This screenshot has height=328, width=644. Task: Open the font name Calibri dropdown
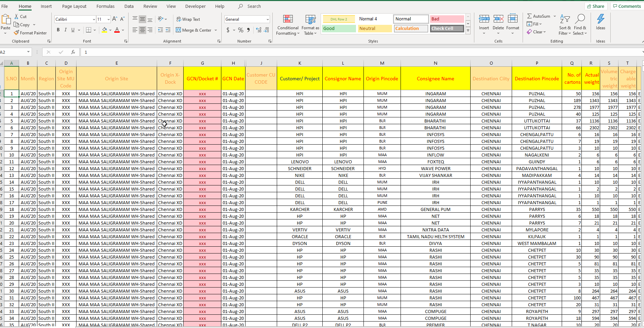(x=94, y=19)
